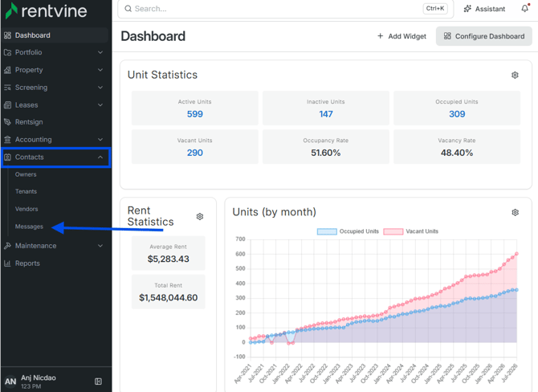The height and width of the screenshot is (392, 538).
Task: Open Messages under Contacts
Action: pos(29,227)
